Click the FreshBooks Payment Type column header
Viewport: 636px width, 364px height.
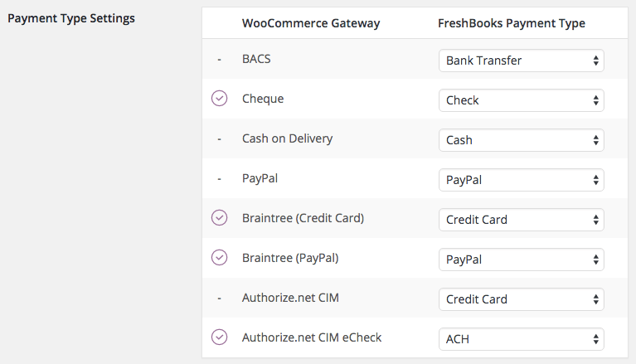coord(512,23)
